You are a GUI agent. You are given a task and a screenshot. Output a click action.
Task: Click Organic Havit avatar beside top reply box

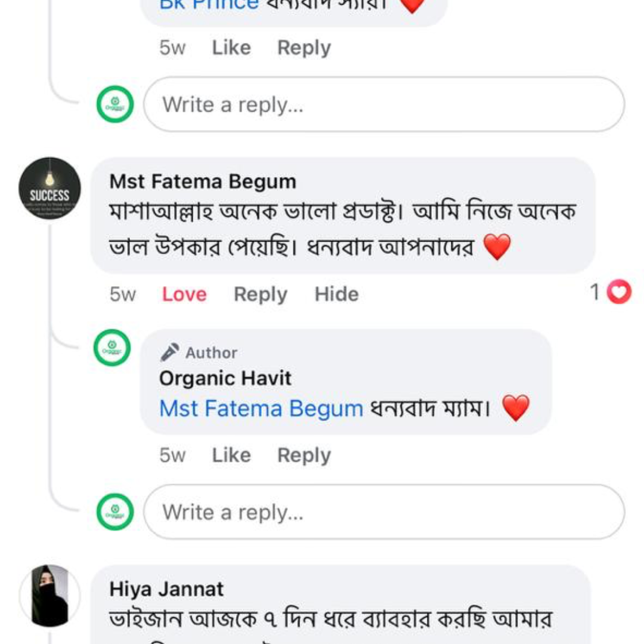115,105
